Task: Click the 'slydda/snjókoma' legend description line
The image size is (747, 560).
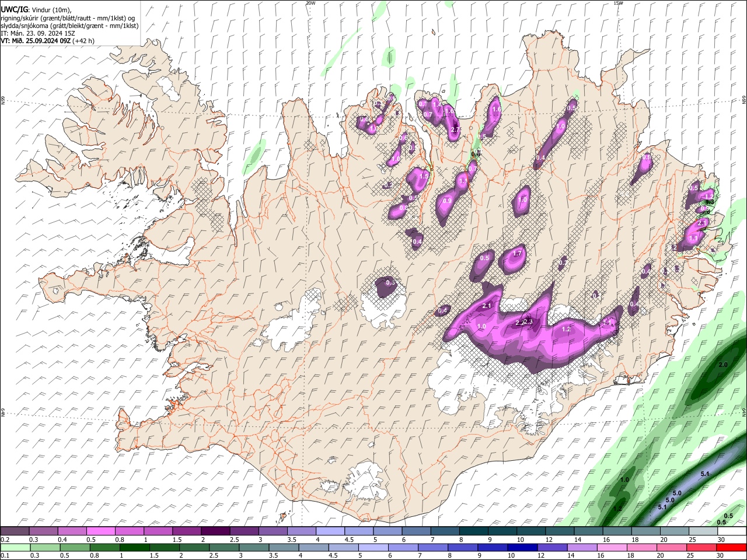Action: point(69,26)
